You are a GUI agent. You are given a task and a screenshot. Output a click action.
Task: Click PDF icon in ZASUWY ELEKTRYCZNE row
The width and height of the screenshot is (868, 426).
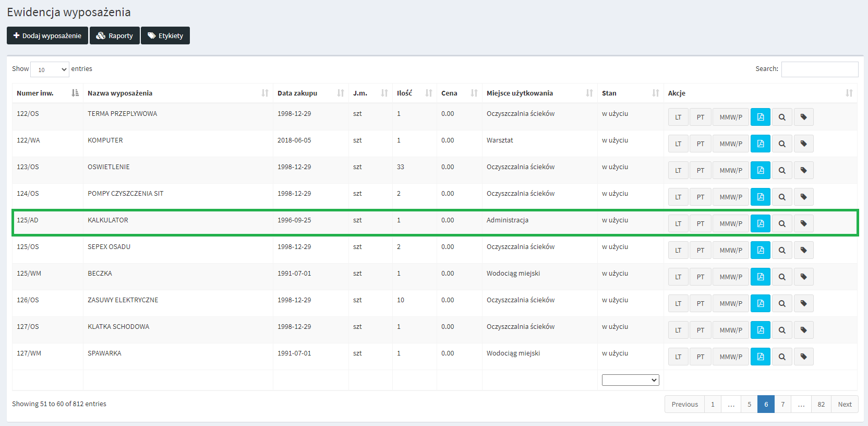pos(760,303)
